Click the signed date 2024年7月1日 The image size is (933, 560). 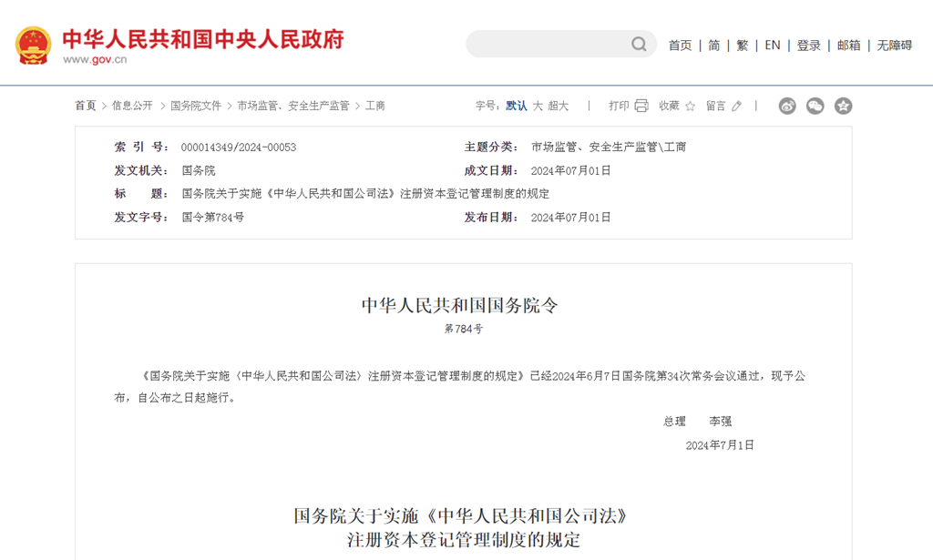(x=720, y=445)
